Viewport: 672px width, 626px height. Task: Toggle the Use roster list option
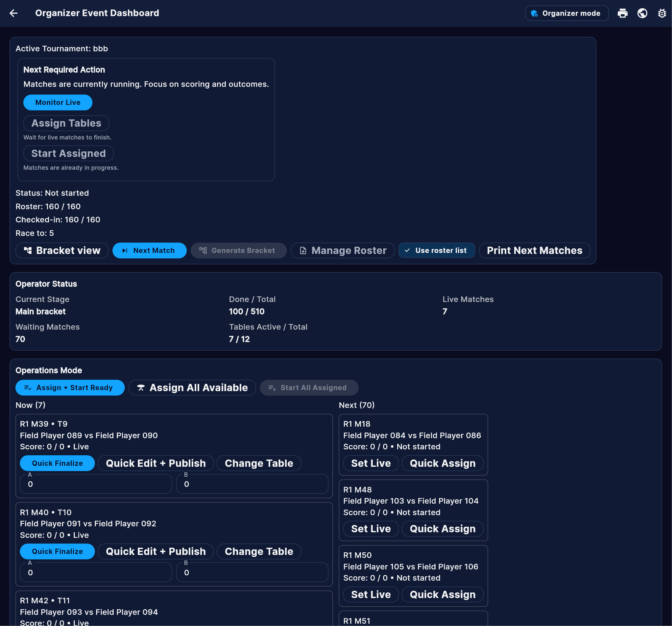coord(437,250)
